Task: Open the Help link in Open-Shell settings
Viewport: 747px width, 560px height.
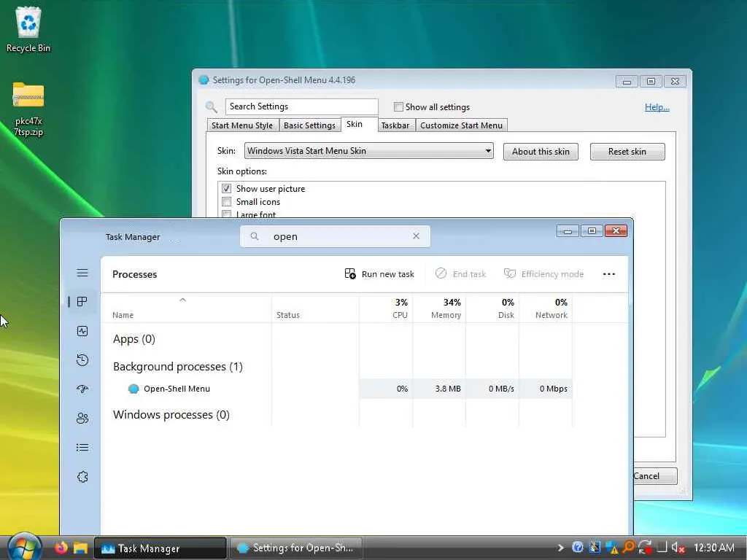Action: coord(657,107)
